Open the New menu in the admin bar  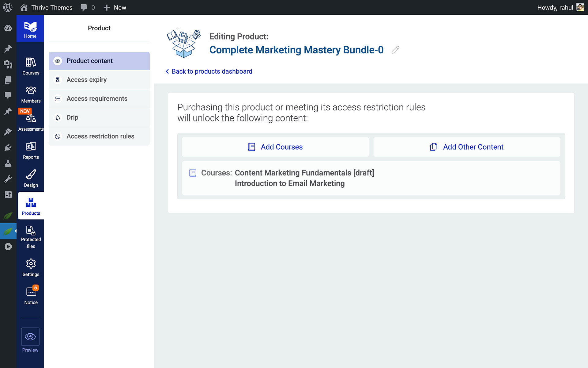[x=115, y=7]
